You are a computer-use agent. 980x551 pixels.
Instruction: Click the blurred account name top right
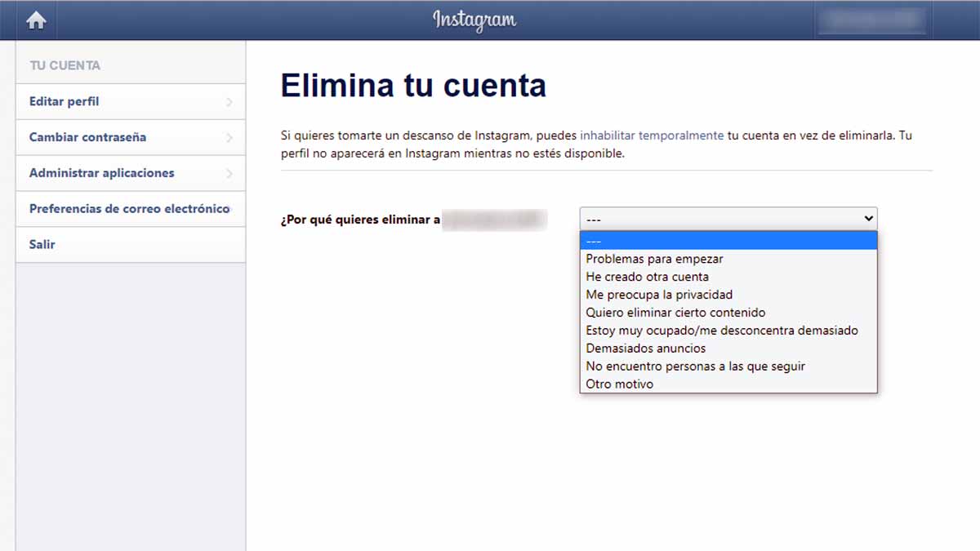[x=871, y=20]
